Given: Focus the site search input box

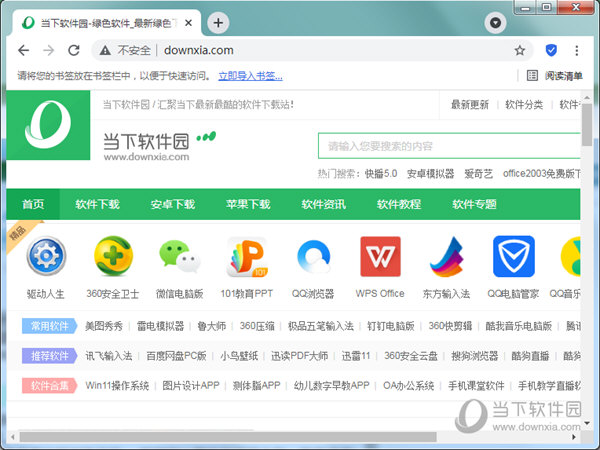Looking at the screenshot, I should [449, 146].
